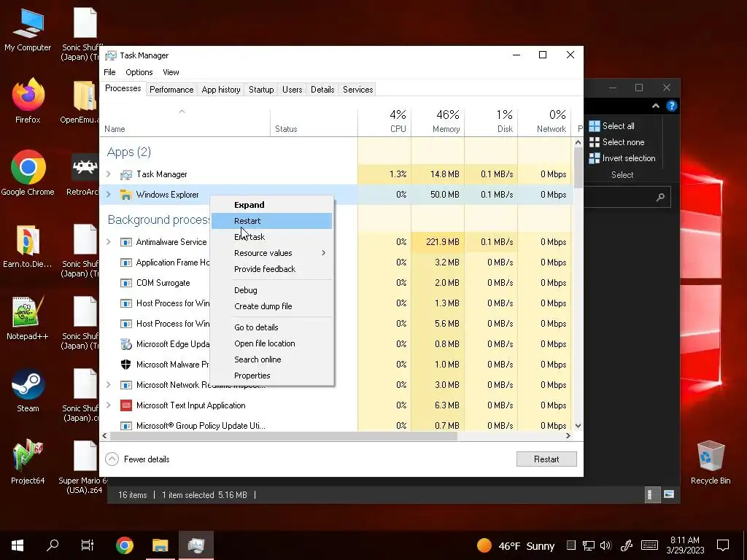Expand Antimalware Service row

point(109,242)
